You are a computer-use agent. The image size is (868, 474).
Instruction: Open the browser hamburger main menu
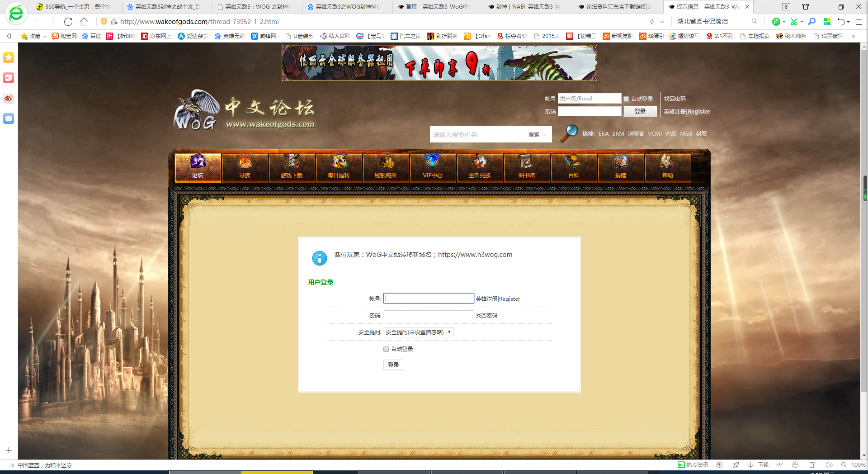859,21
